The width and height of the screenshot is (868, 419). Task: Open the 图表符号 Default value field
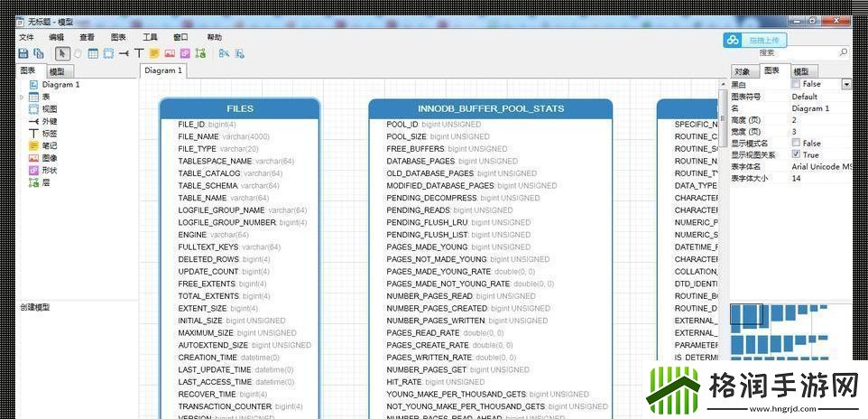click(817, 97)
